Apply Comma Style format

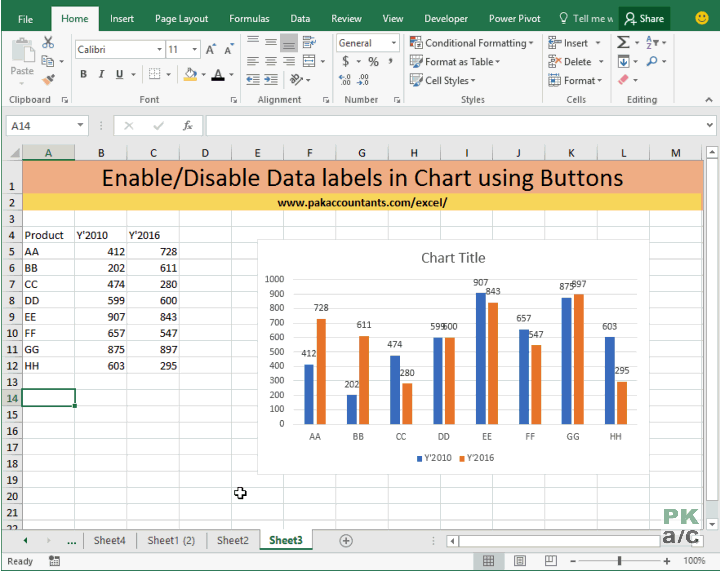[x=390, y=61]
